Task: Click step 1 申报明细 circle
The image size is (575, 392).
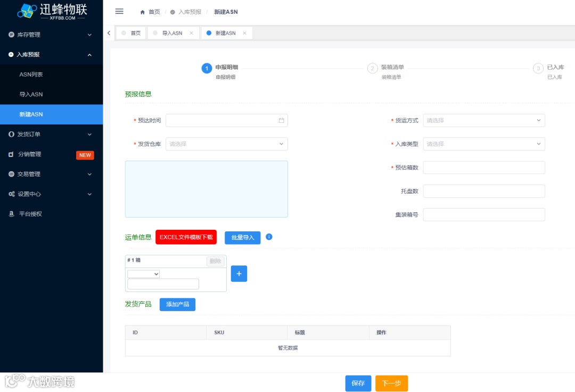Action: click(207, 68)
